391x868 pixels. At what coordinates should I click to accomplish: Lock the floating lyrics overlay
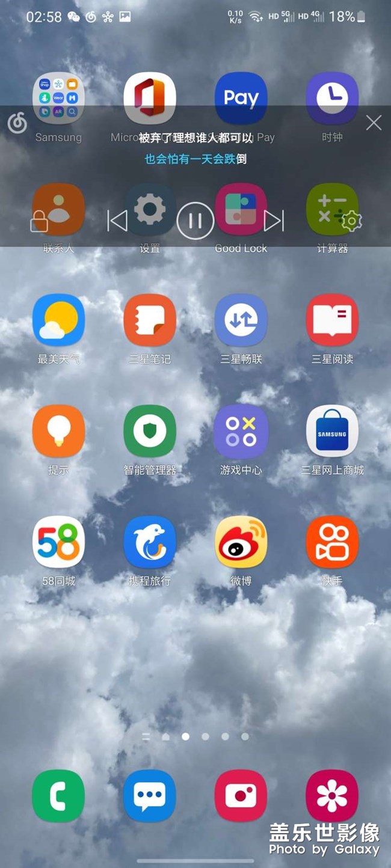(x=39, y=221)
